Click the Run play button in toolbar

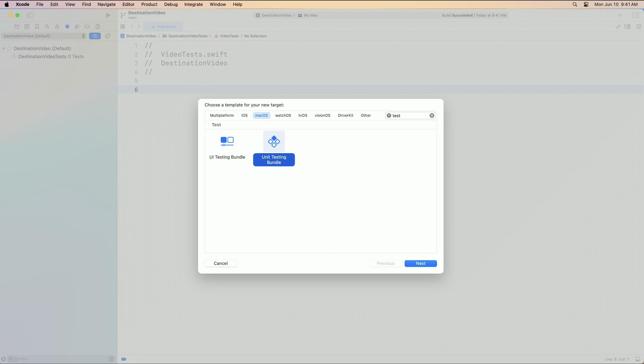click(x=108, y=15)
